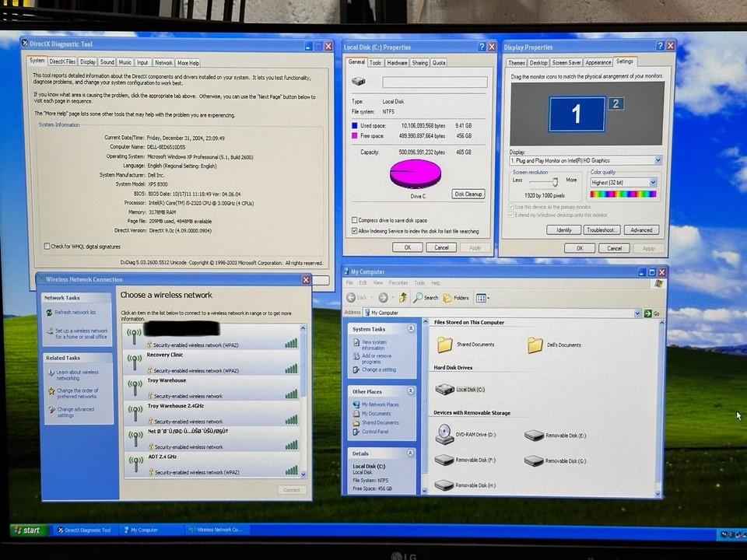The image size is (747, 560).
Task: Open the Shared Documents folder
Action: coord(444,344)
